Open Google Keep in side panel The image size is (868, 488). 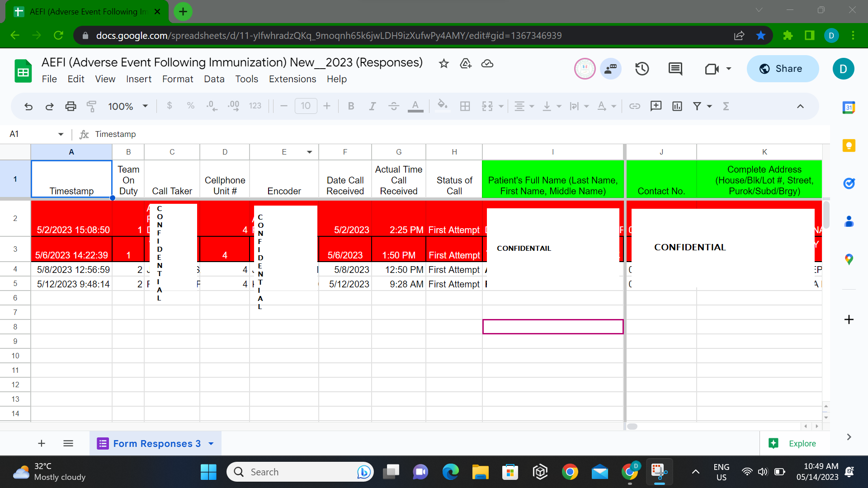coord(849,145)
